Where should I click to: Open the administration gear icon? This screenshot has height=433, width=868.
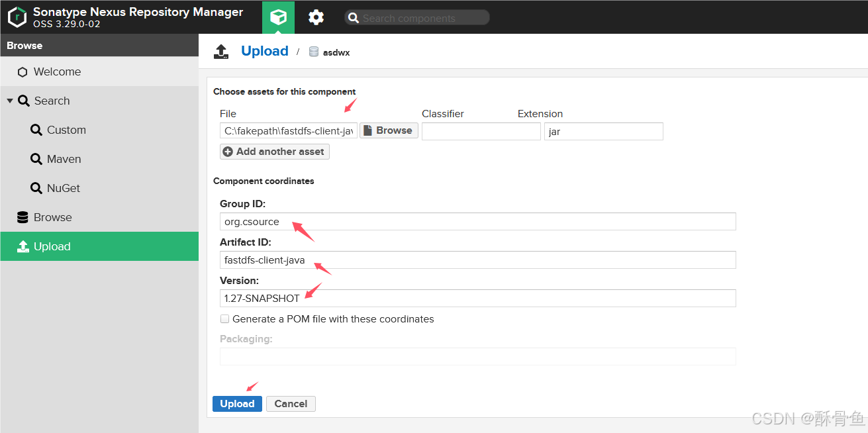316,17
